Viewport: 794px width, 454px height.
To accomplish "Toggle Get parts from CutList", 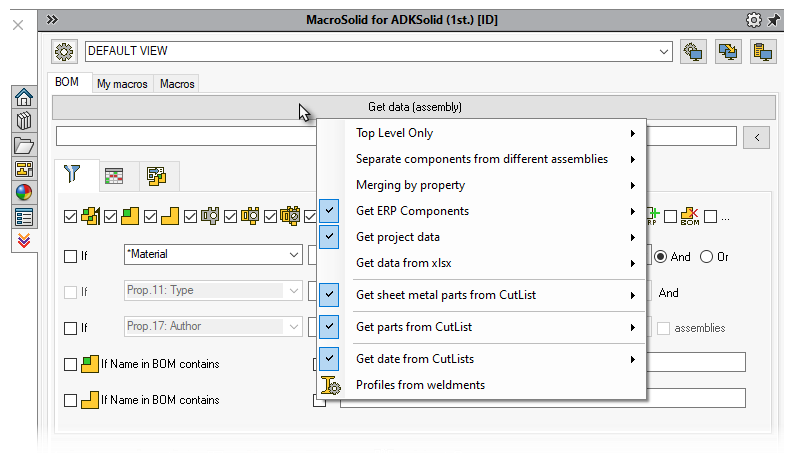I will 482,327.
